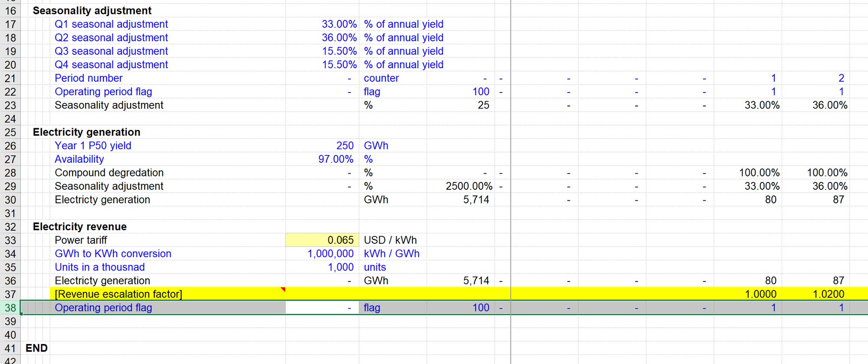Image resolution: width=868 pixels, height=364 pixels.
Task: Click the "GWh to KWh conversion" label
Action: (x=113, y=254)
